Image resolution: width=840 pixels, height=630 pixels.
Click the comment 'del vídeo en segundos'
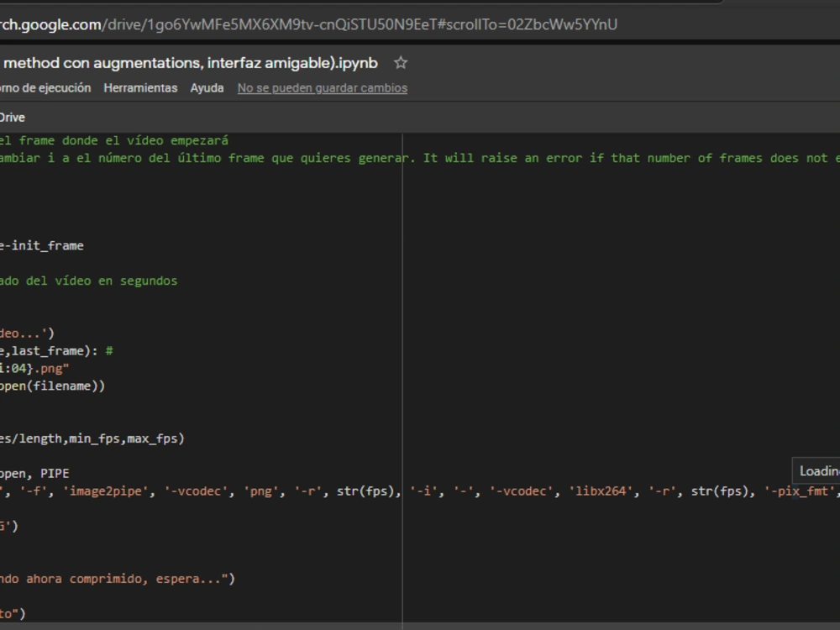(x=102, y=281)
